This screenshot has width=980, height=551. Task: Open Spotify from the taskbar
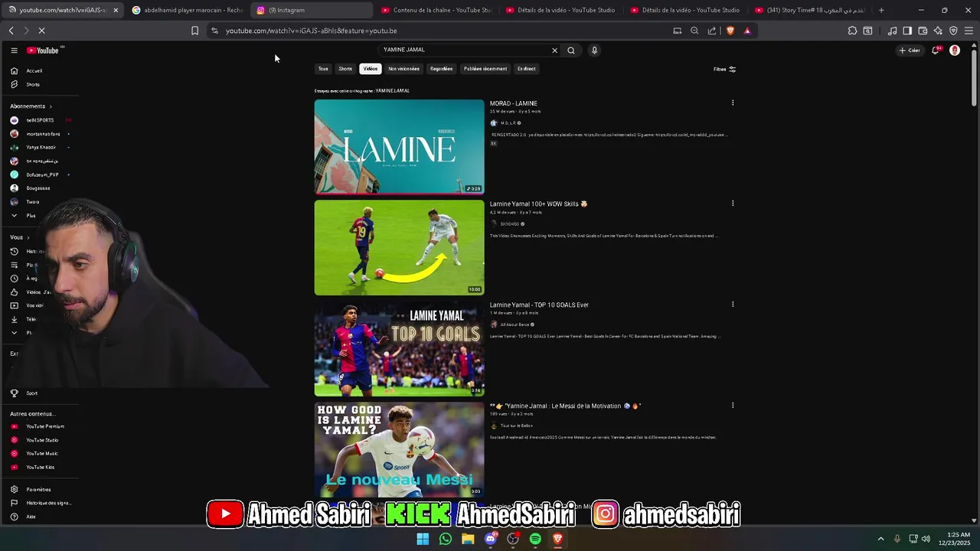pos(535,539)
